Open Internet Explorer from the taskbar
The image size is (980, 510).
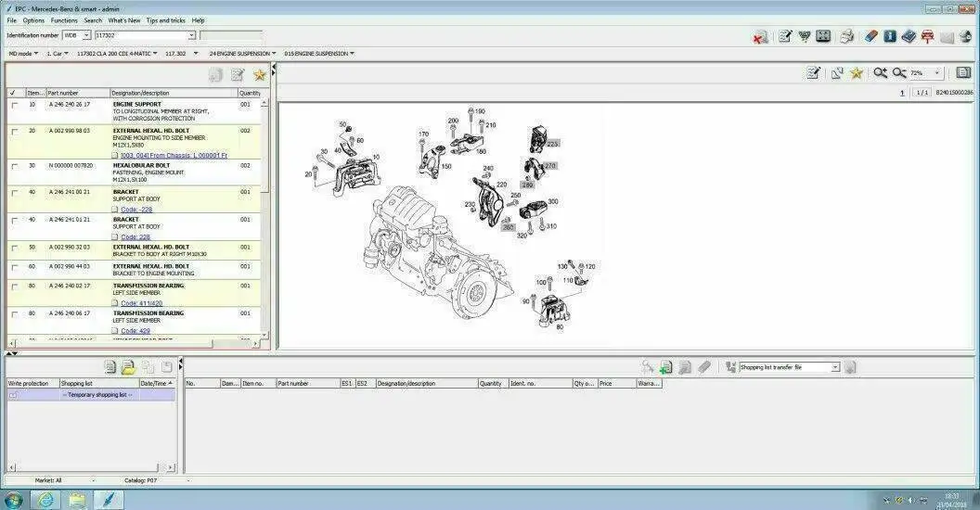(45, 500)
